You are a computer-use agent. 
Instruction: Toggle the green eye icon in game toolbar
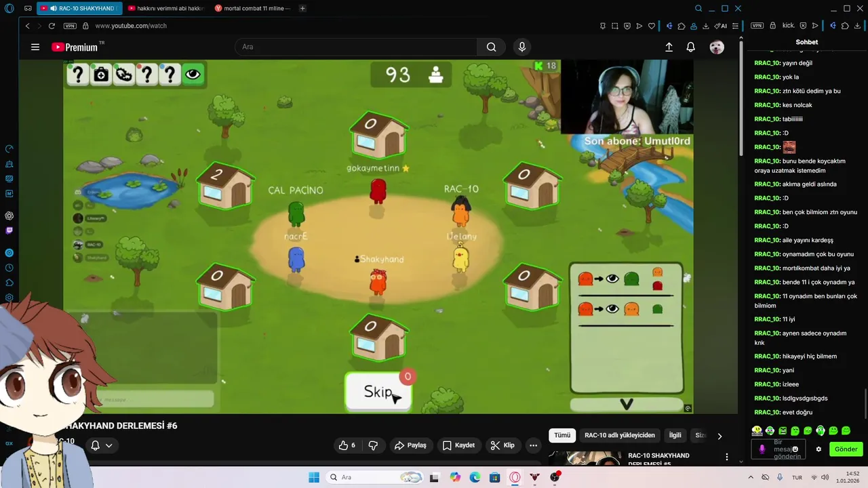pyautogui.click(x=193, y=75)
